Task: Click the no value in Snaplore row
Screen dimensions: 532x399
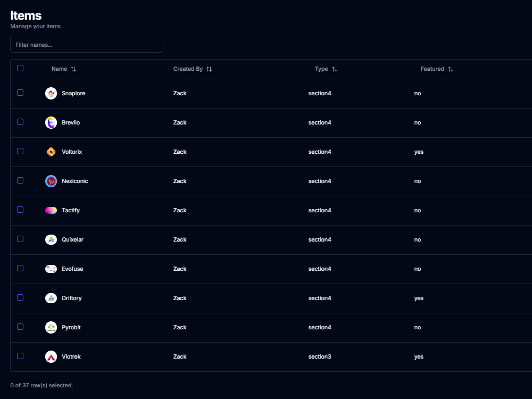Action: click(417, 93)
